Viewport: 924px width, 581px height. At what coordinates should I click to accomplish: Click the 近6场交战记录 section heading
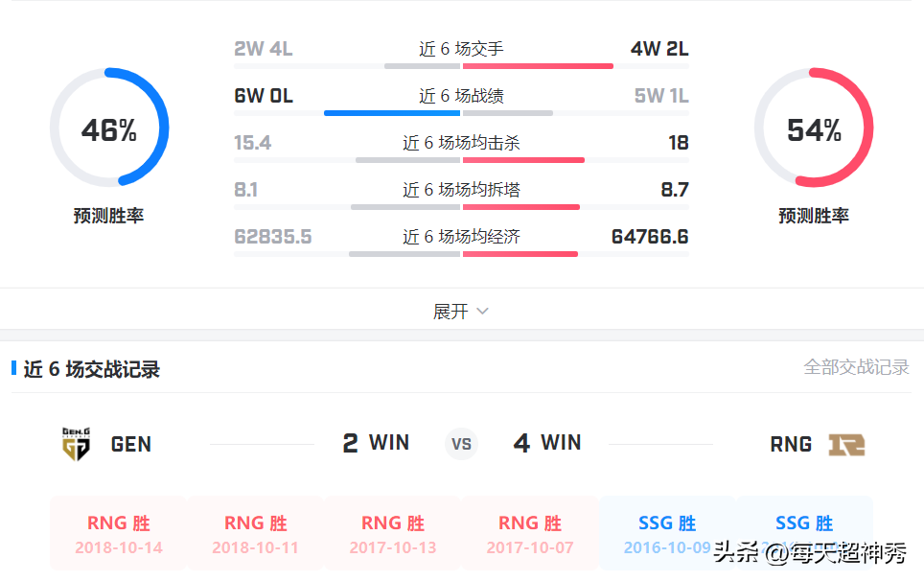92,369
